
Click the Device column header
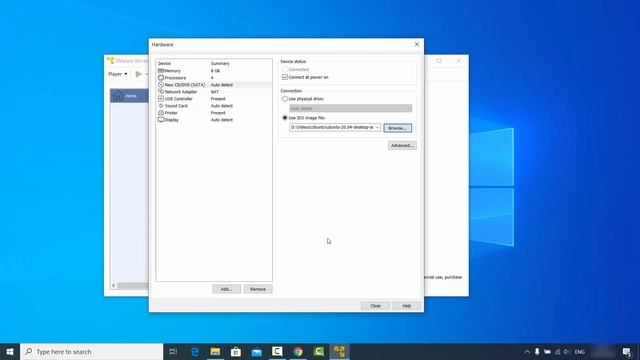pyautogui.click(x=164, y=63)
